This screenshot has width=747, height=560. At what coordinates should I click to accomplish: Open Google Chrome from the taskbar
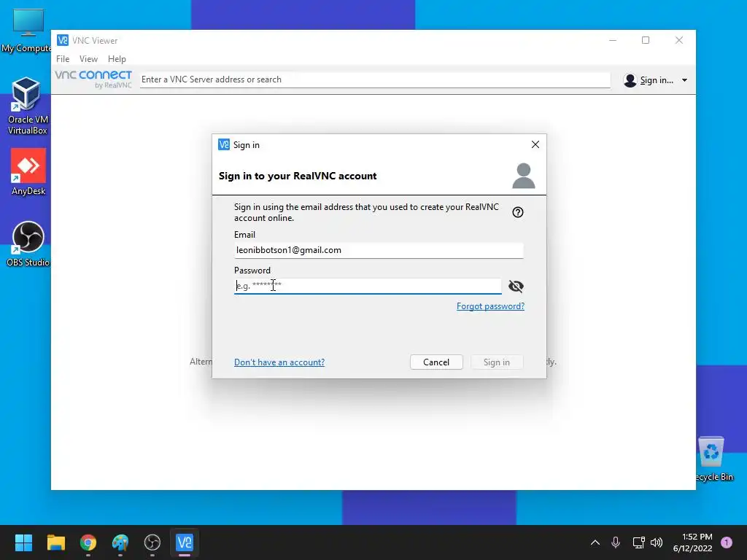tap(88, 542)
